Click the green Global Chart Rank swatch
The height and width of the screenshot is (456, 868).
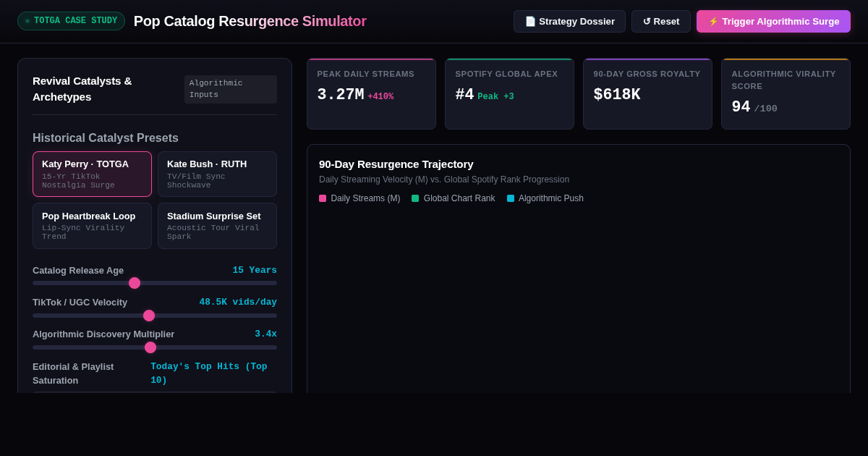coord(415,198)
